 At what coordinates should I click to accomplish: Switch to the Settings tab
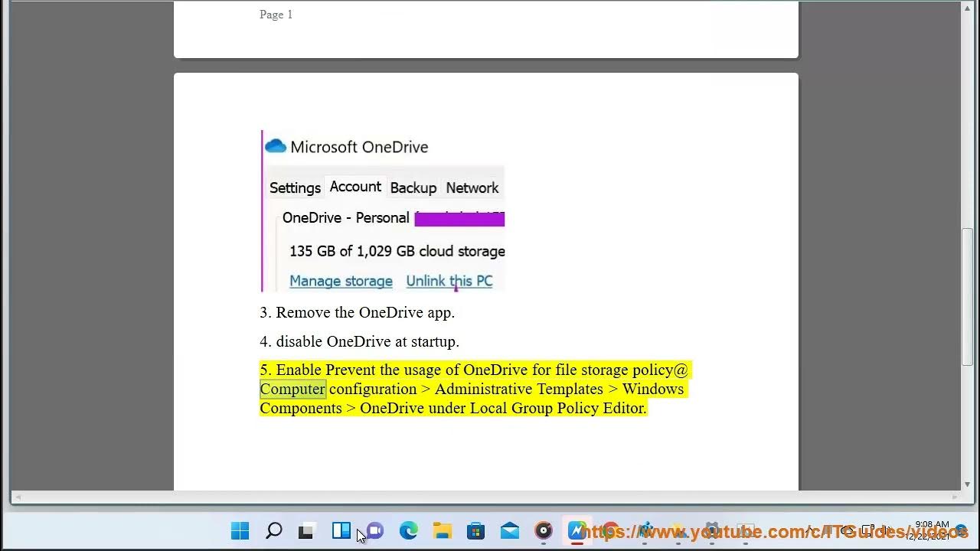[295, 187]
